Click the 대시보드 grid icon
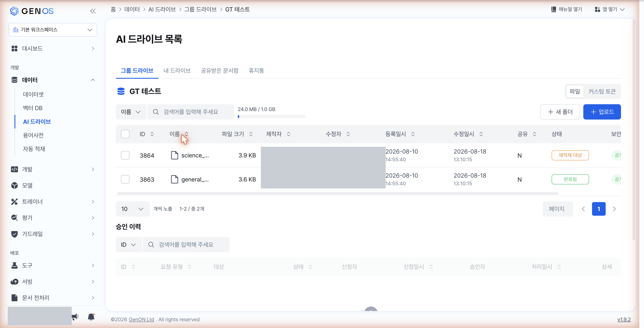The image size is (644, 328). pos(14,48)
